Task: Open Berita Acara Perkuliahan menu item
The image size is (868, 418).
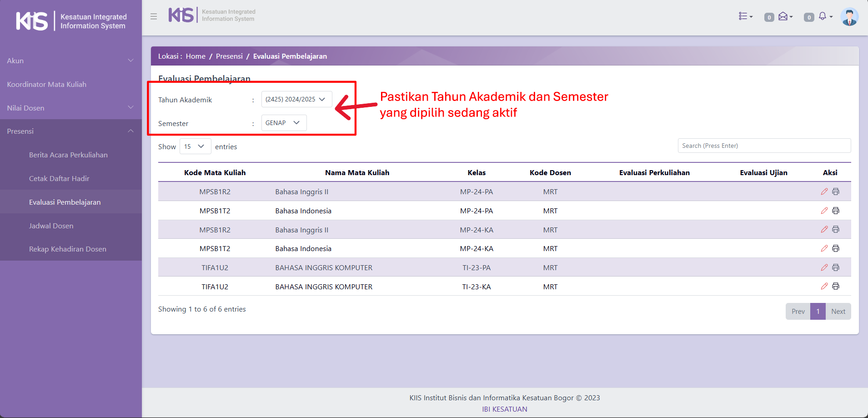Action: pyautogui.click(x=68, y=155)
